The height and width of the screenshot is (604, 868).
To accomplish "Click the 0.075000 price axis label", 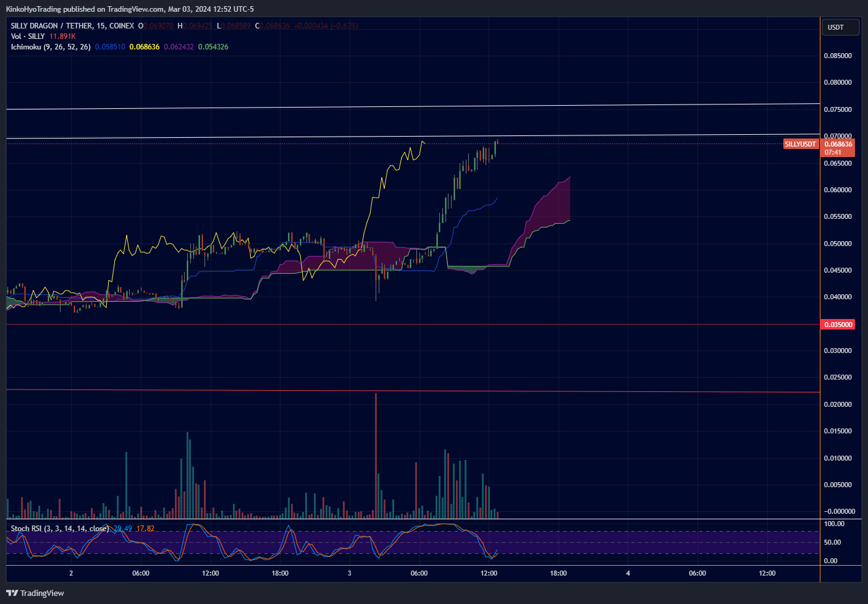I will point(838,109).
